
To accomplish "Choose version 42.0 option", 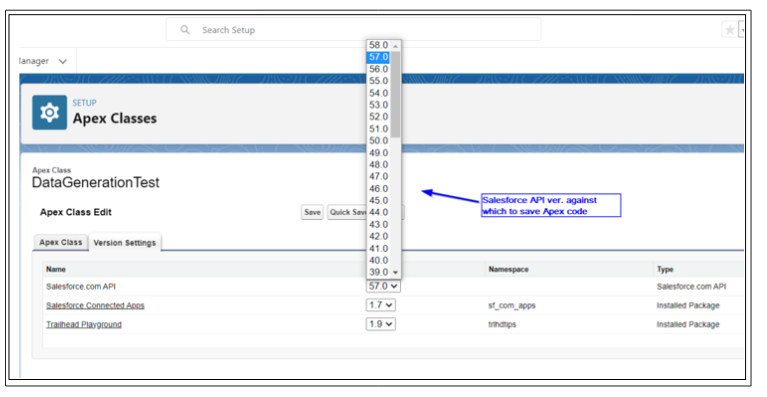I will 379,236.
